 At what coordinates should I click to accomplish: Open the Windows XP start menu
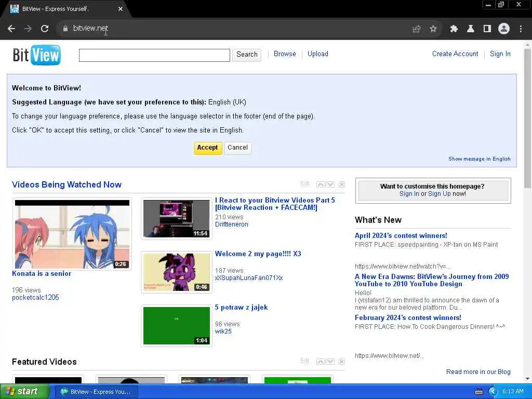[24, 392]
